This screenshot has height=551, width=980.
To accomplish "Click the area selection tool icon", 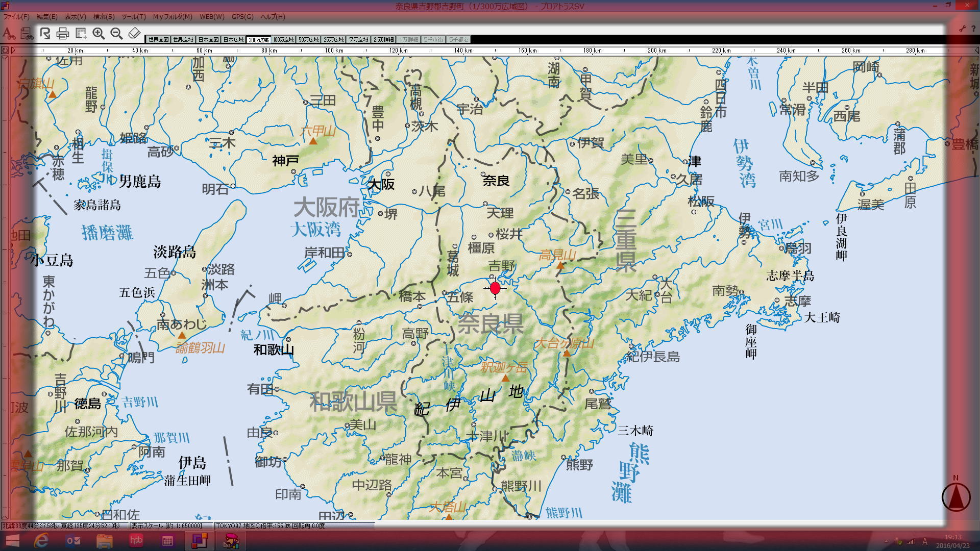I will [x=81, y=34].
